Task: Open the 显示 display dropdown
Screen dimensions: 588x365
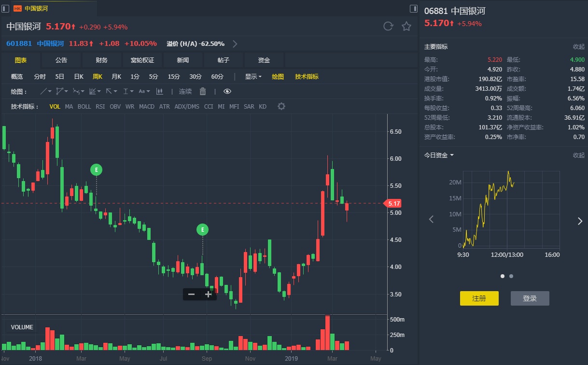Action: point(253,76)
